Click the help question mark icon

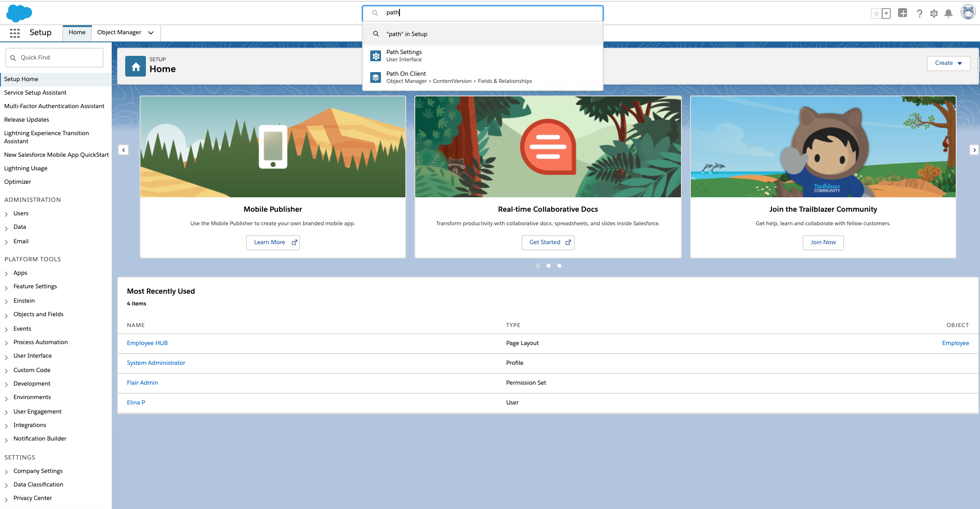(920, 14)
